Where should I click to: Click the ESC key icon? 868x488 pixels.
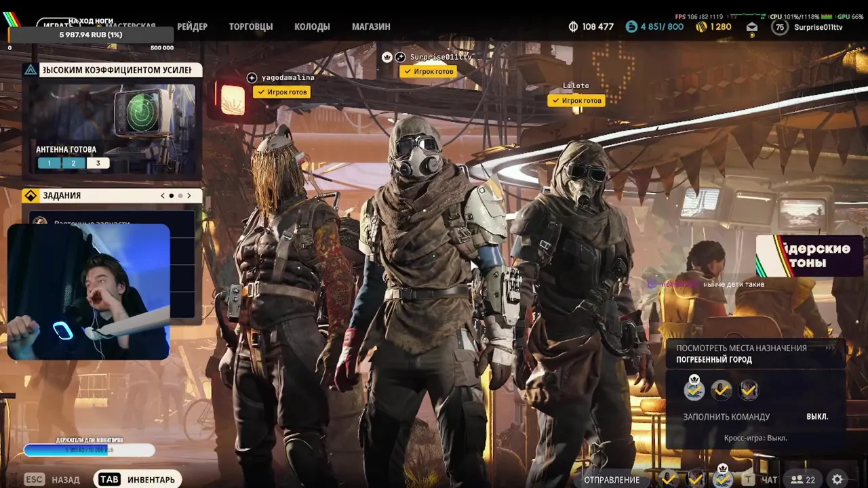[35, 479]
